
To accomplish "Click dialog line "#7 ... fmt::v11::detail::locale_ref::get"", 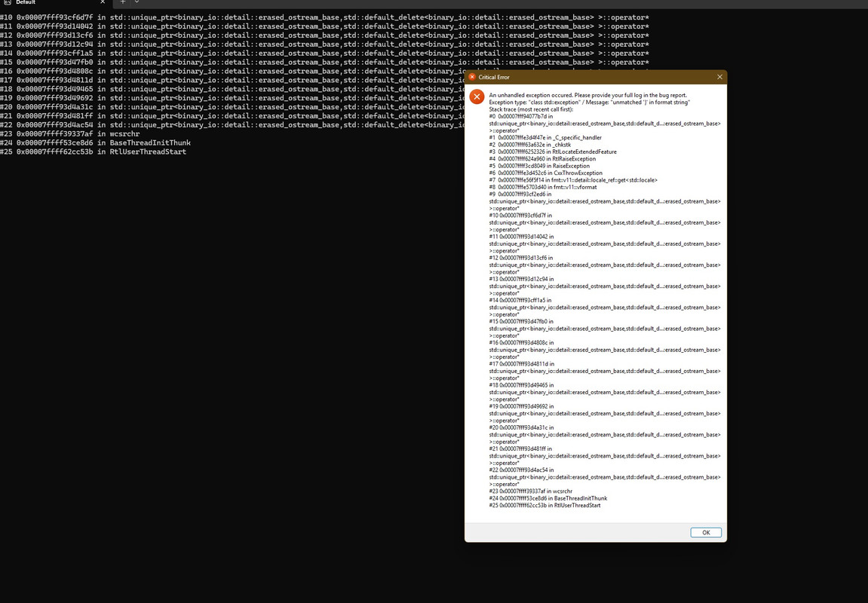I will click(573, 180).
